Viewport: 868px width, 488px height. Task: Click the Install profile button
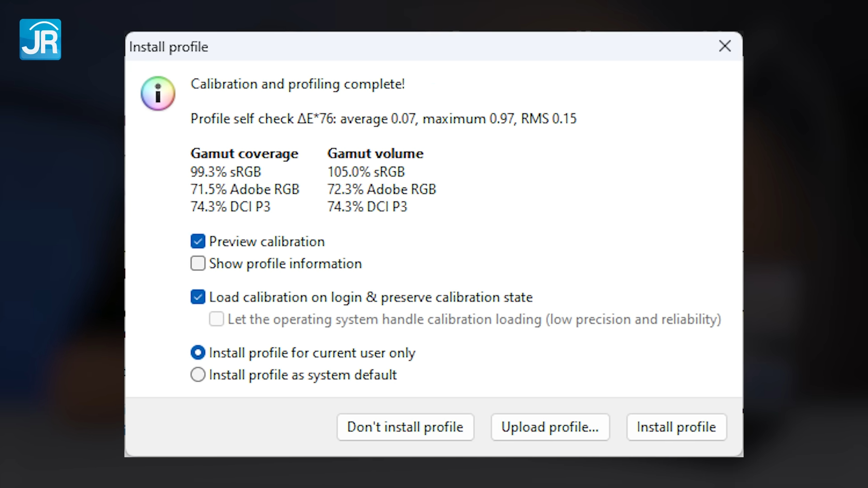coord(676,427)
